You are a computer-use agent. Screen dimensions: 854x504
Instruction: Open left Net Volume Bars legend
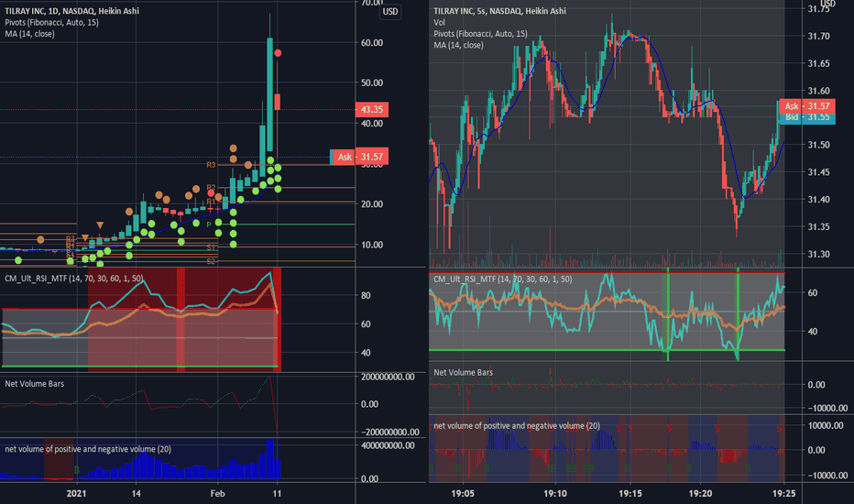point(34,384)
